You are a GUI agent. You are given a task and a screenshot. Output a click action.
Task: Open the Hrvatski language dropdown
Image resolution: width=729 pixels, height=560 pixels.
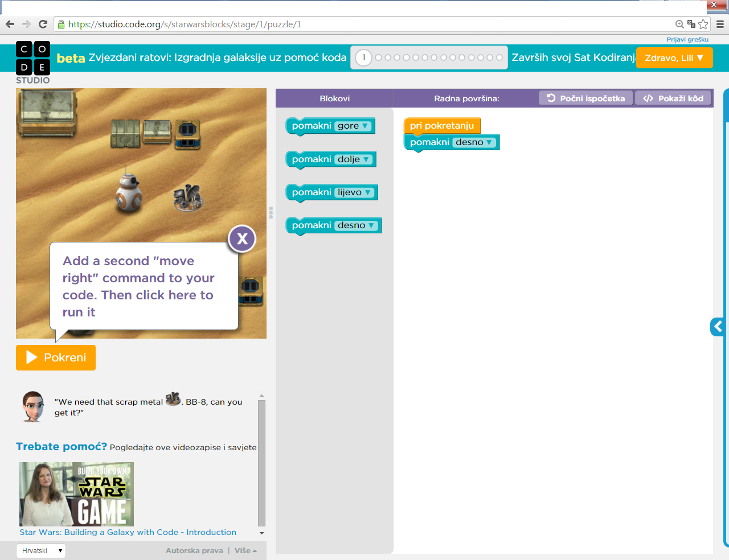coord(41,550)
